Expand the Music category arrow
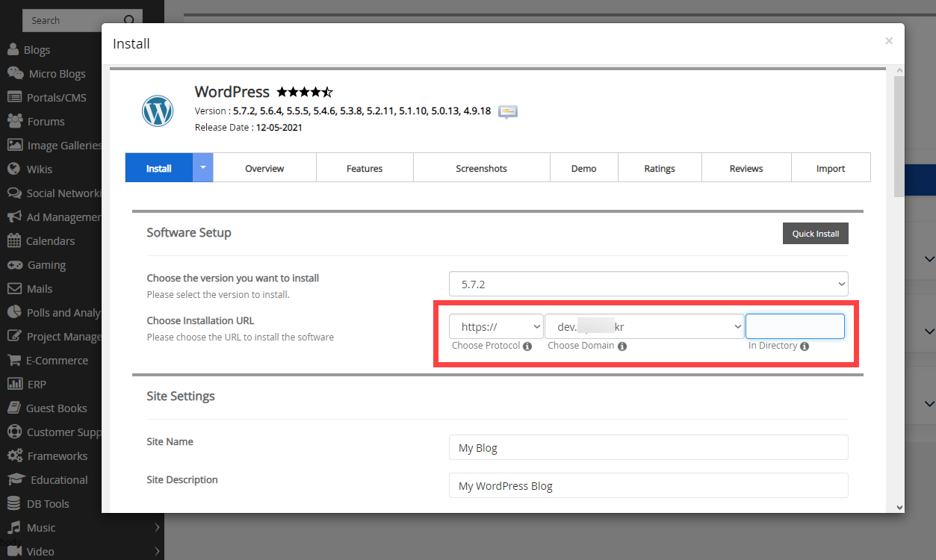Image resolution: width=936 pixels, height=560 pixels. coord(157,527)
